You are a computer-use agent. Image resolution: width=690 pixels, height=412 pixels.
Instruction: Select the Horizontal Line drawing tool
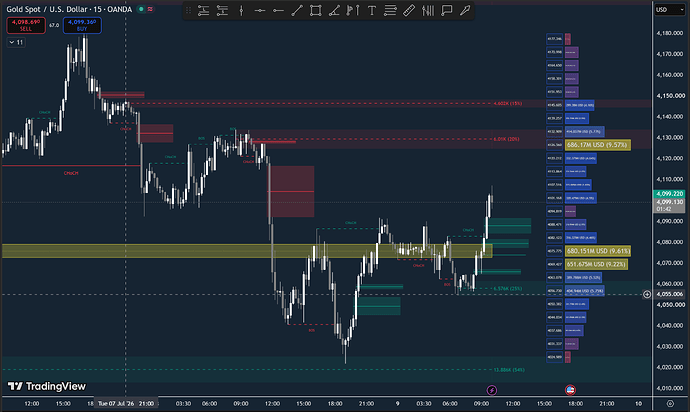click(x=260, y=11)
